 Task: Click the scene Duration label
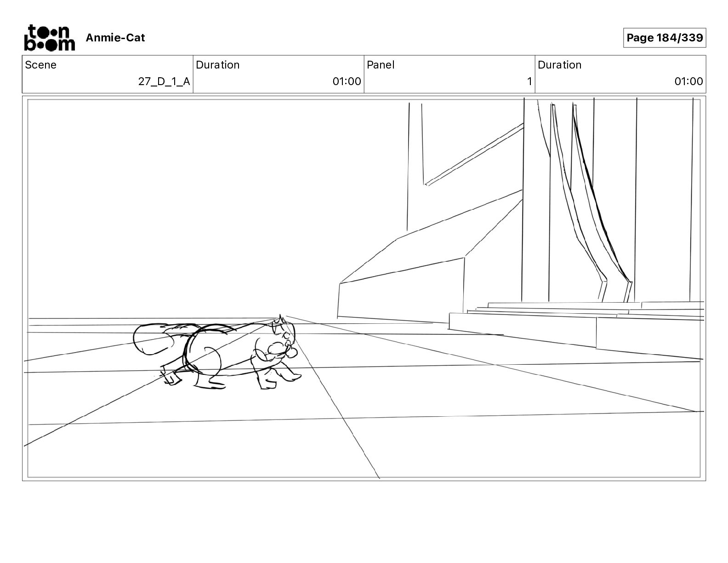click(x=218, y=65)
